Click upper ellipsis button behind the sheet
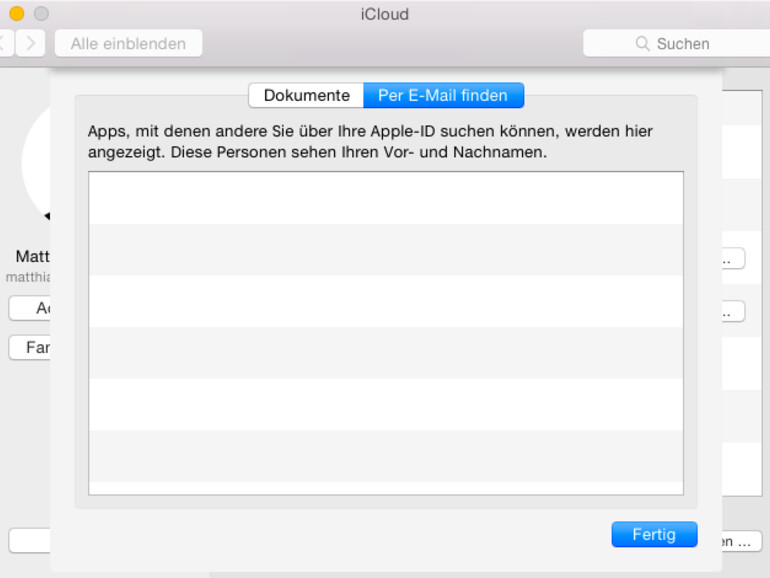The height and width of the screenshot is (578, 770). [x=733, y=259]
